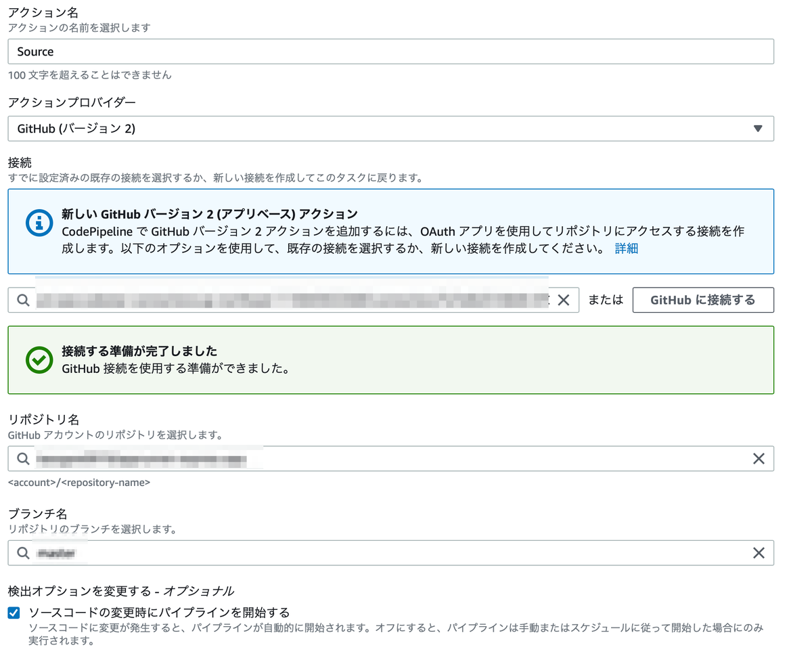Click the magnifier icon in connection field
Screen dimensions: 812x660
(x=23, y=300)
